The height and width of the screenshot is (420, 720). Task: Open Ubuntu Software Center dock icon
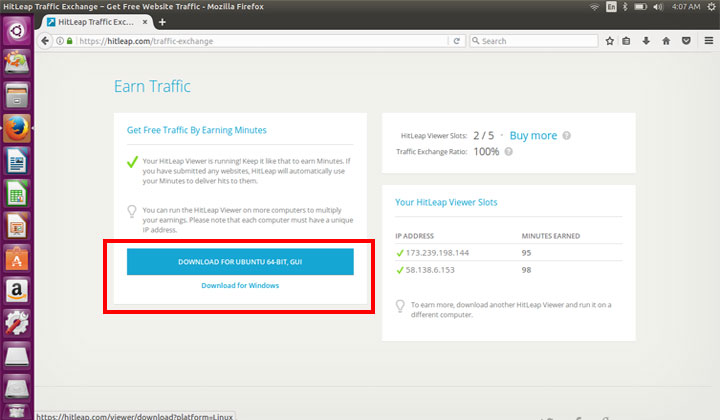pos(17,258)
